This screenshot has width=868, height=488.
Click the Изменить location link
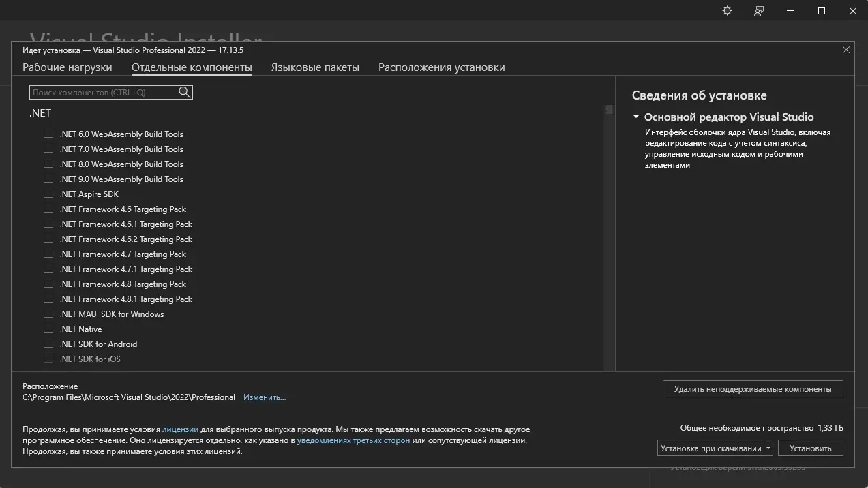click(265, 397)
